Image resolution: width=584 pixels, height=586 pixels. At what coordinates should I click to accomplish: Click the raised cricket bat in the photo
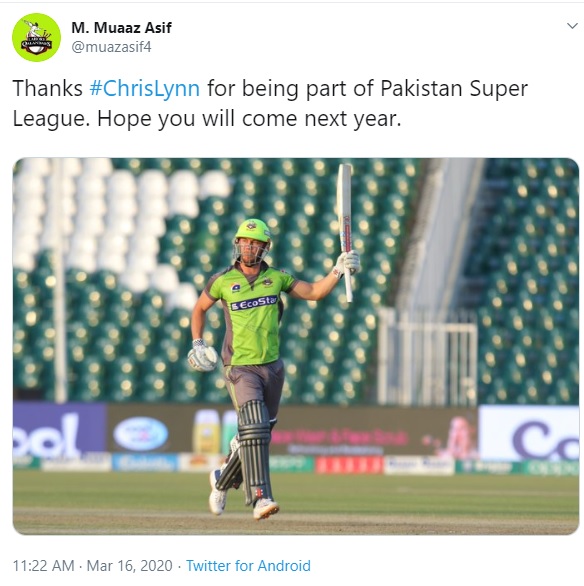click(345, 232)
